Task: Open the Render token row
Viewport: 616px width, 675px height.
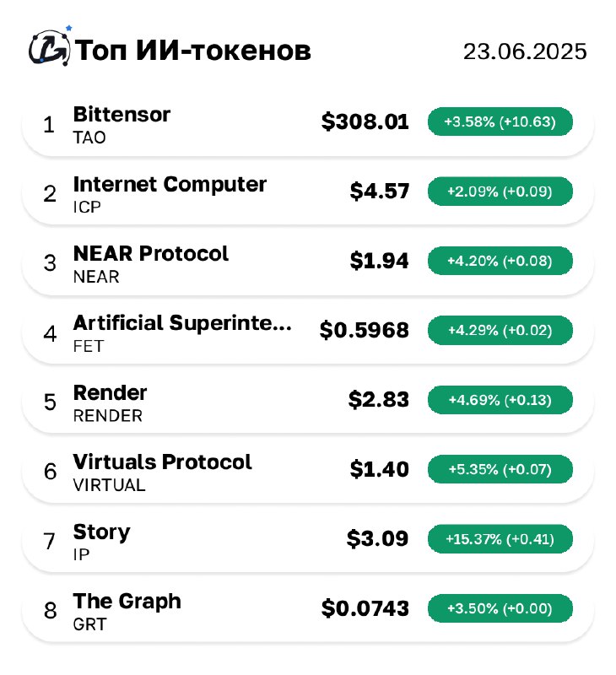Action: coord(308,402)
